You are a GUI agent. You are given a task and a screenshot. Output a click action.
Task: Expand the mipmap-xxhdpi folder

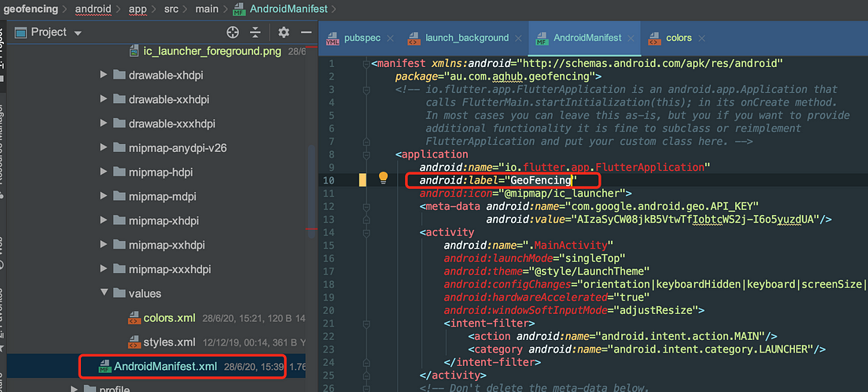103,245
